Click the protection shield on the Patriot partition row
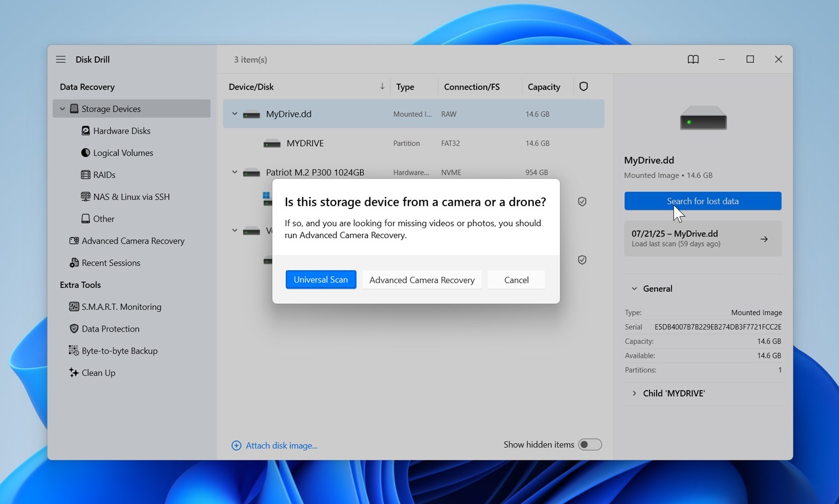 tap(582, 201)
